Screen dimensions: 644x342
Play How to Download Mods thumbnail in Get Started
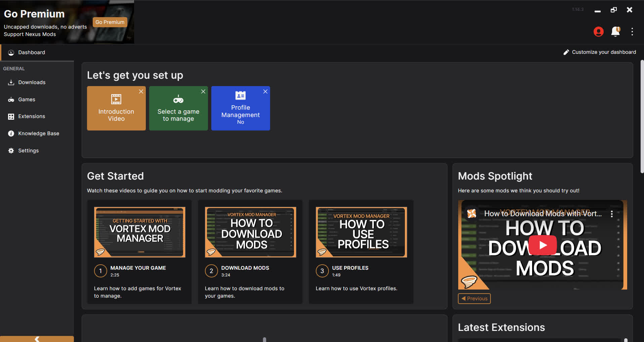[x=251, y=232]
